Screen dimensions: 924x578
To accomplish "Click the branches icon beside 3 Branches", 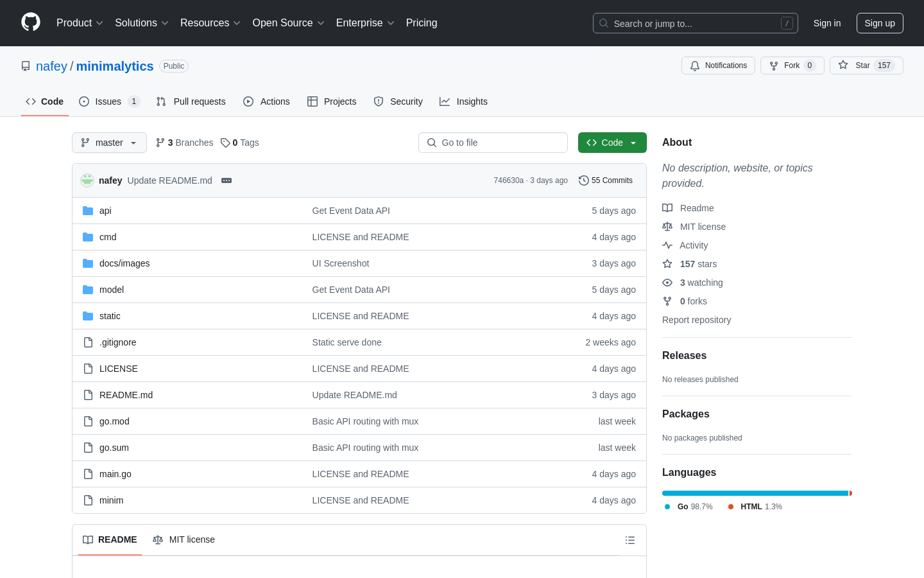I will point(160,143).
